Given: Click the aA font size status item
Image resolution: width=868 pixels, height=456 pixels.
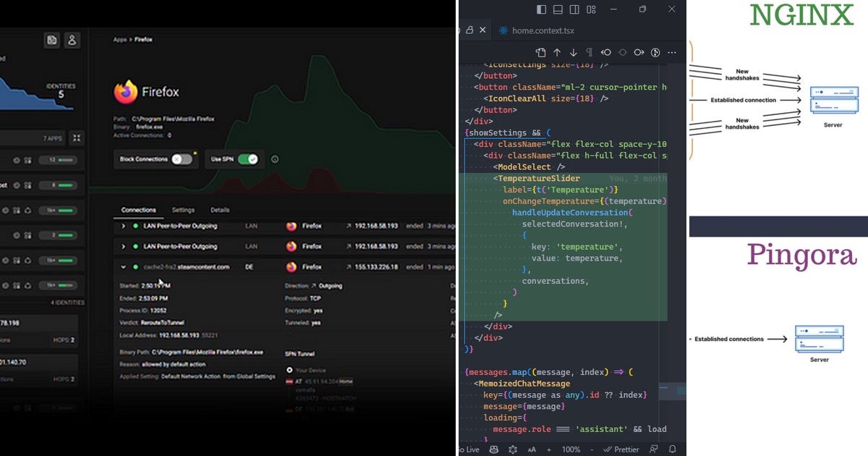Looking at the screenshot, I should (x=532, y=449).
